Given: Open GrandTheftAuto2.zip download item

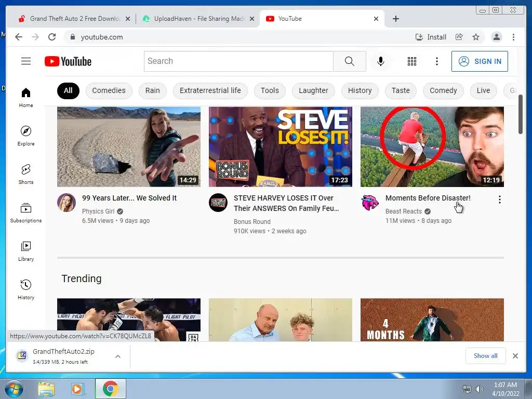Looking at the screenshot, I should coord(63,356).
